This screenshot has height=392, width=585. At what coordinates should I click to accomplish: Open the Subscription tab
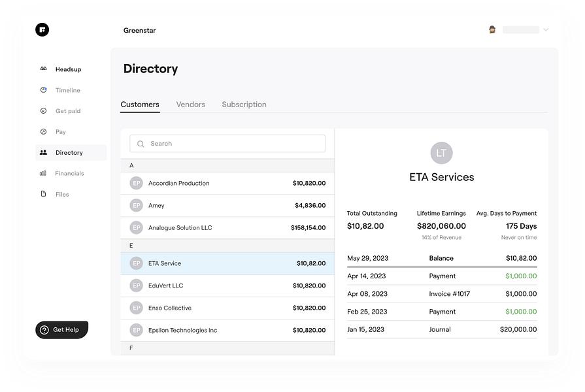point(244,105)
